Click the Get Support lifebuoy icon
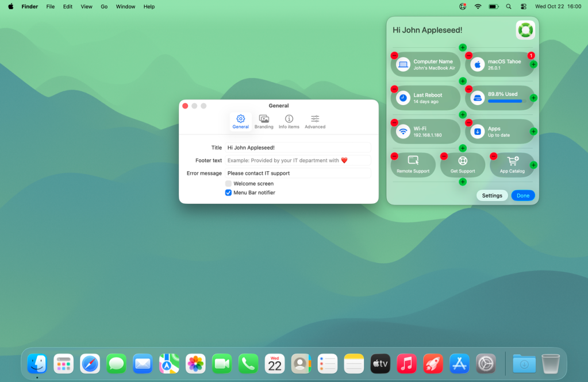Viewport: 588px width, 382px height. pyautogui.click(x=463, y=161)
